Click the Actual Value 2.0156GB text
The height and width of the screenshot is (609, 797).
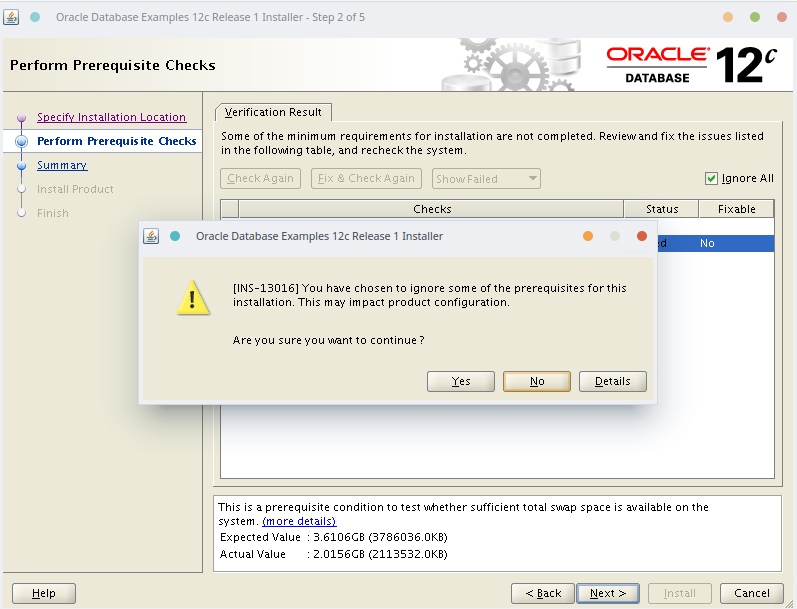click(333, 554)
